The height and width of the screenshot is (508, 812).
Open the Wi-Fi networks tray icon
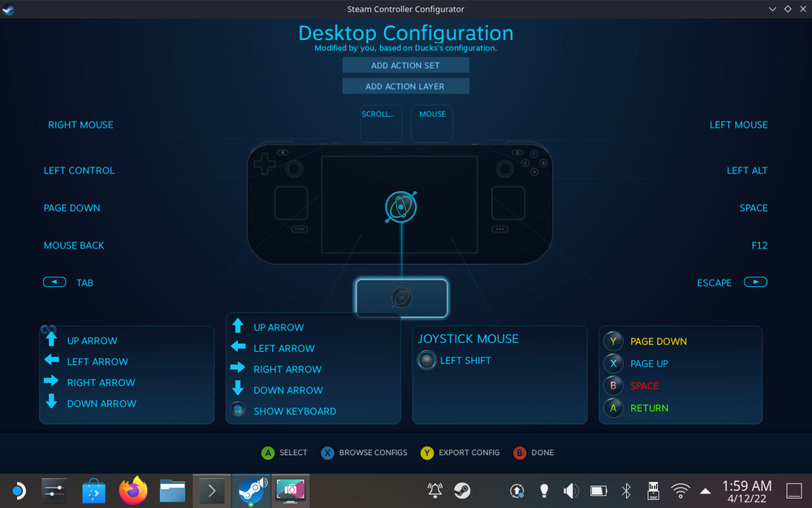tap(680, 490)
